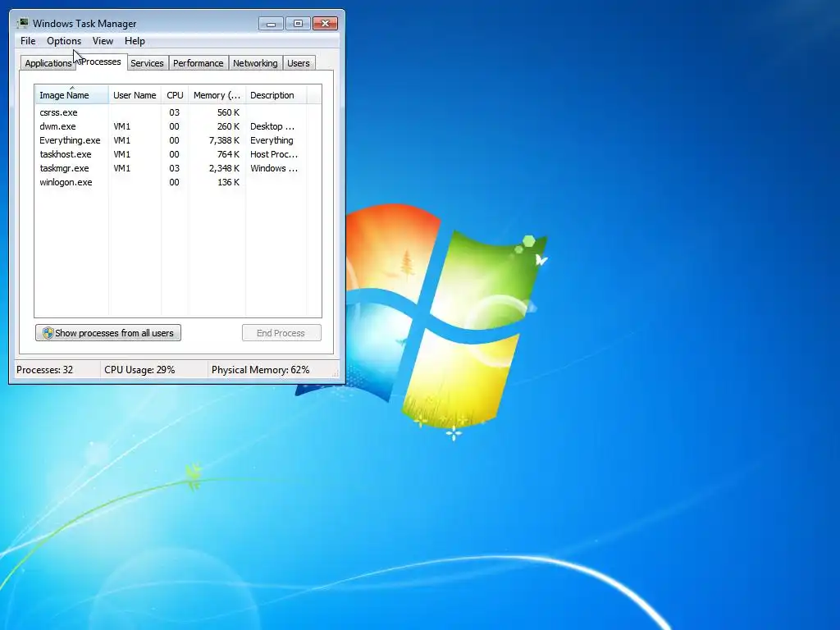Screen dimensions: 840x630
Task: Maximize the Task Manager window
Action: pyautogui.click(x=298, y=24)
